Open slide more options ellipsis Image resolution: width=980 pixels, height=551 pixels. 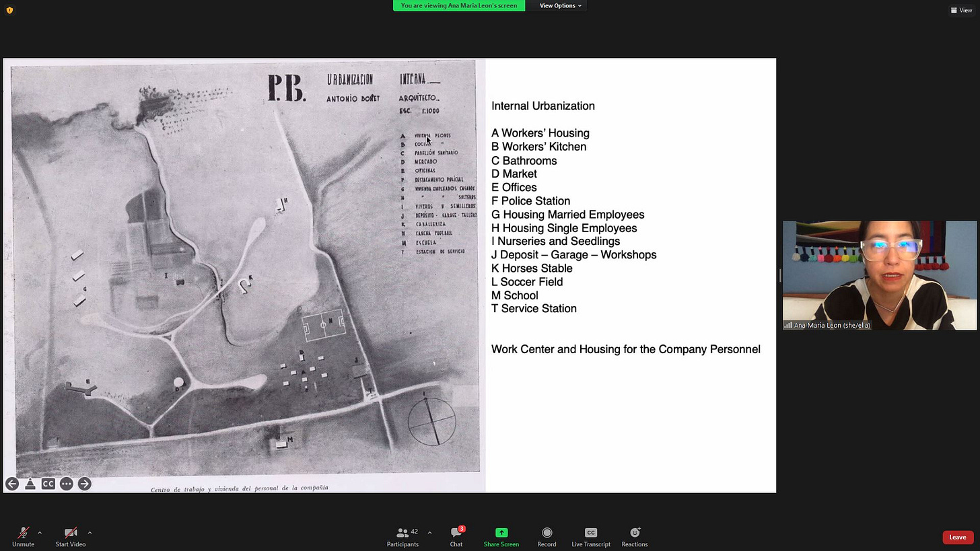coord(66,484)
